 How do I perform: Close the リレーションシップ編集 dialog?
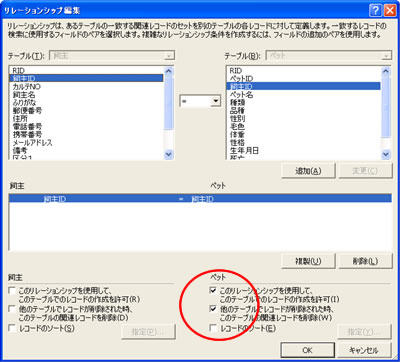pos(389,10)
